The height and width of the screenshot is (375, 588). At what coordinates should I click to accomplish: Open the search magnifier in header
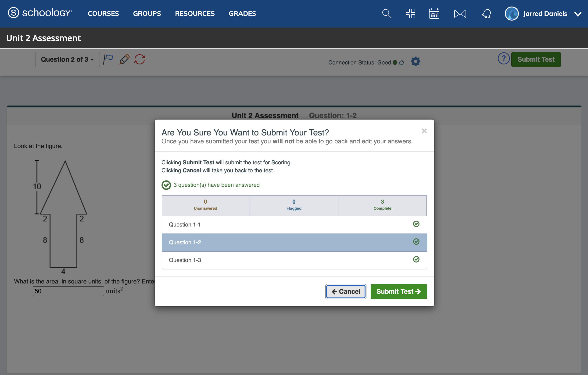[x=387, y=14]
